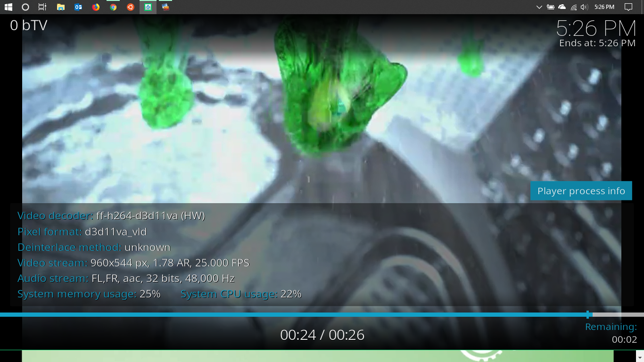
Task: Open Wi-Fi network tray icon
Action: (x=574, y=7)
